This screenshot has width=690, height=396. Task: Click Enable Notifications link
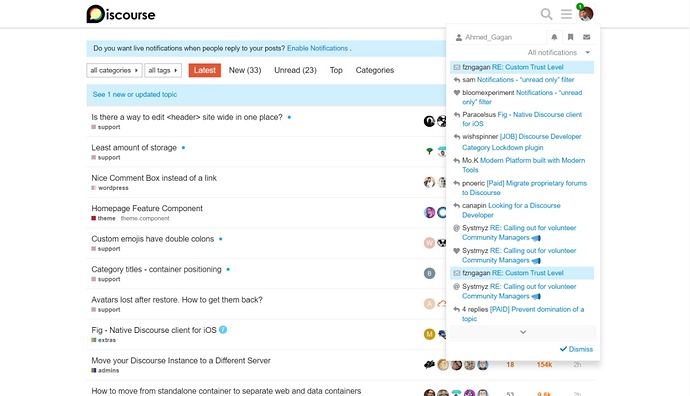(317, 48)
